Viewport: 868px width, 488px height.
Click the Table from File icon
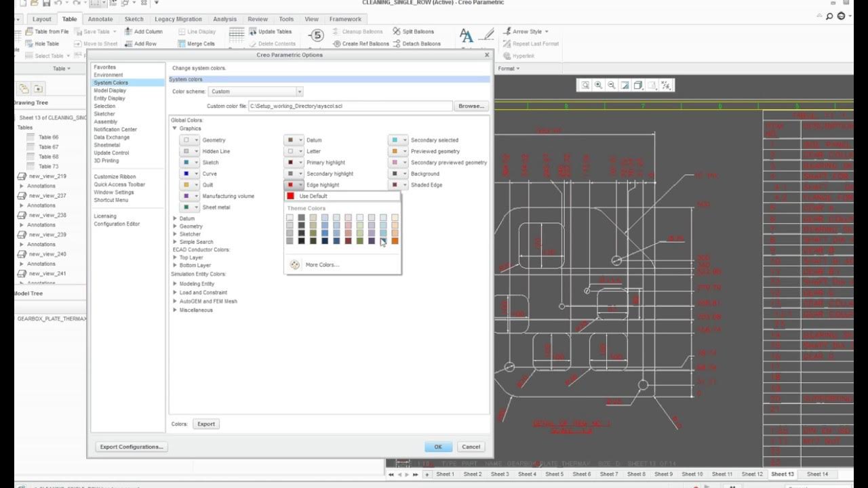[29, 32]
